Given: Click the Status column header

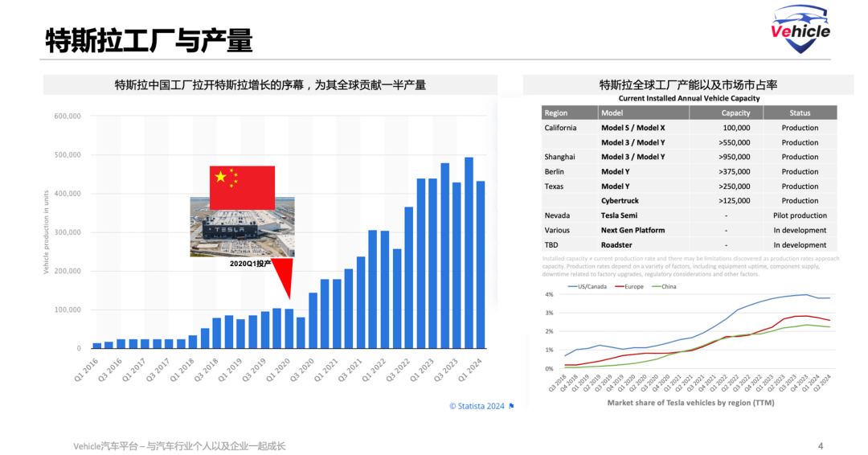Looking at the screenshot, I should point(800,113).
